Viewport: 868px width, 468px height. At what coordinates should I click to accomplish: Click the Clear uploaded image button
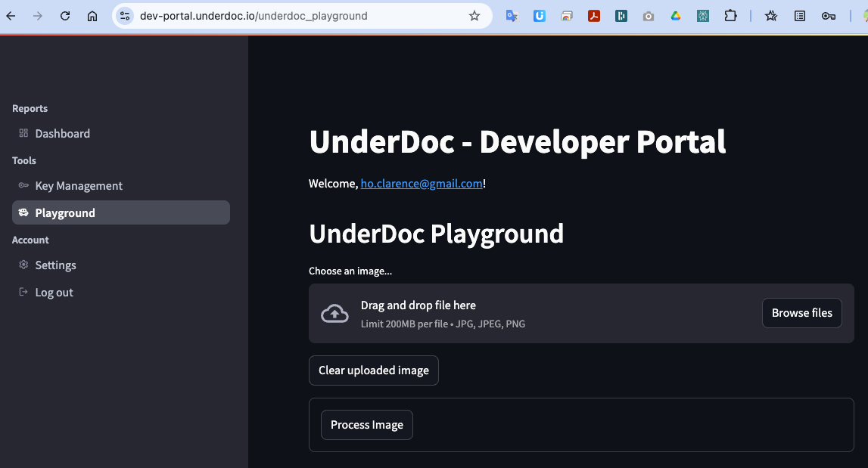pos(374,370)
